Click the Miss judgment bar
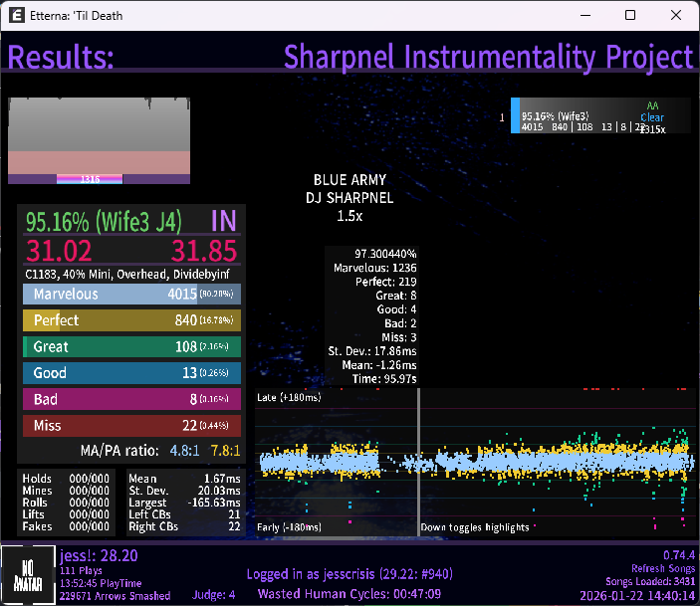700x606 pixels. [x=131, y=426]
